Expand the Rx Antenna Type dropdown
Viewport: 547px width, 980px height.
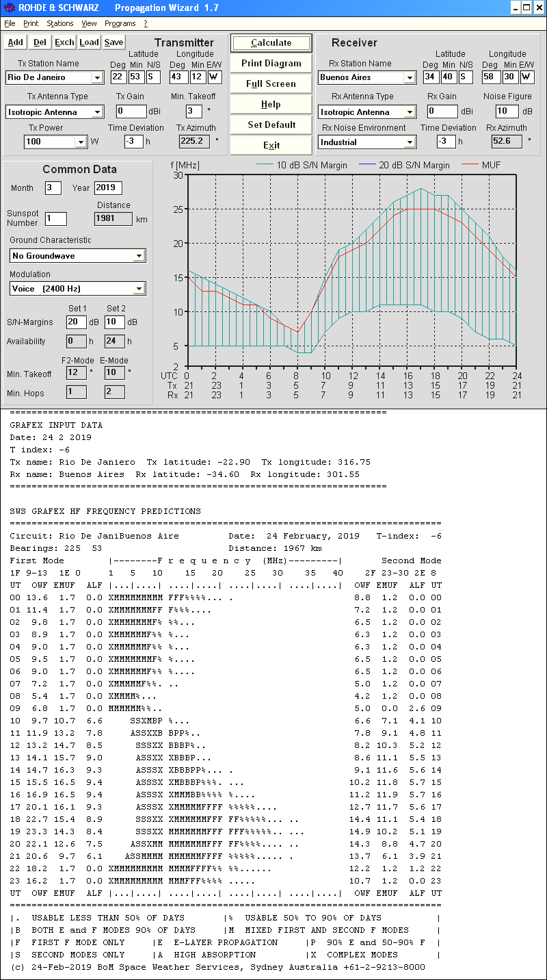pos(410,112)
